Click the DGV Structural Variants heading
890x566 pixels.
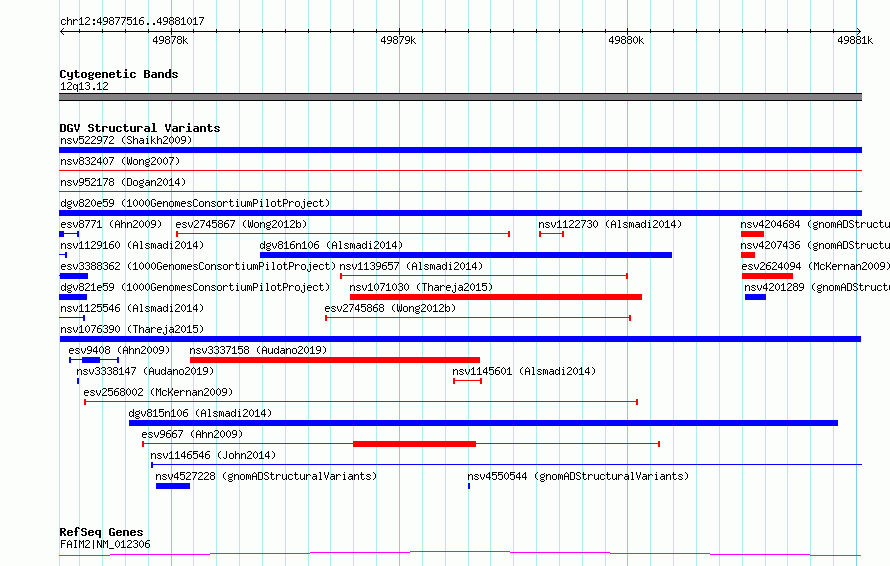click(x=140, y=128)
